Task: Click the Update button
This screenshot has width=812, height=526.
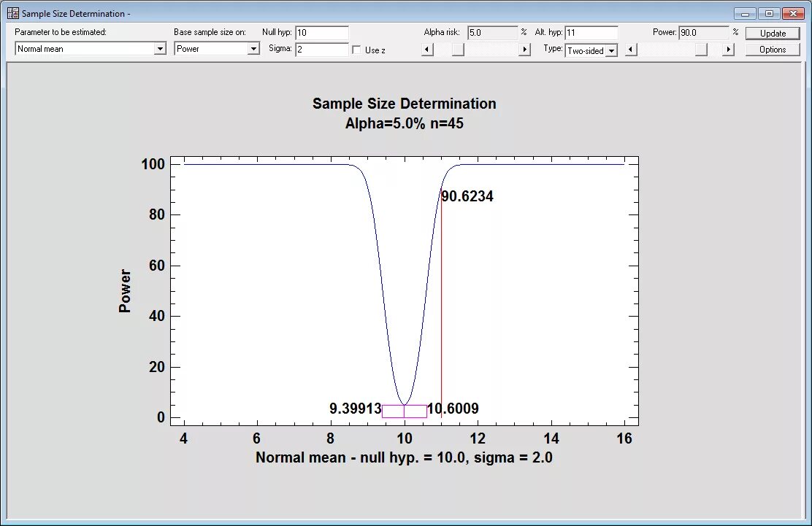Action: [x=773, y=33]
